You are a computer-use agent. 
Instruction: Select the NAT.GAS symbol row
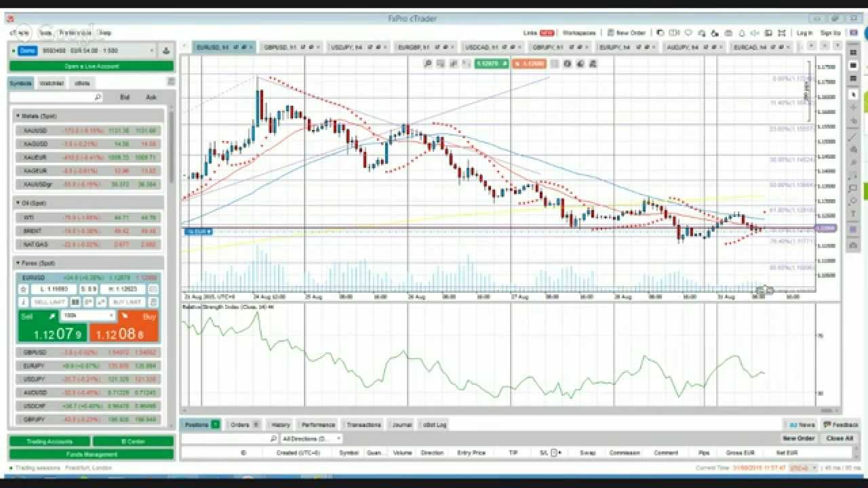[x=87, y=245]
